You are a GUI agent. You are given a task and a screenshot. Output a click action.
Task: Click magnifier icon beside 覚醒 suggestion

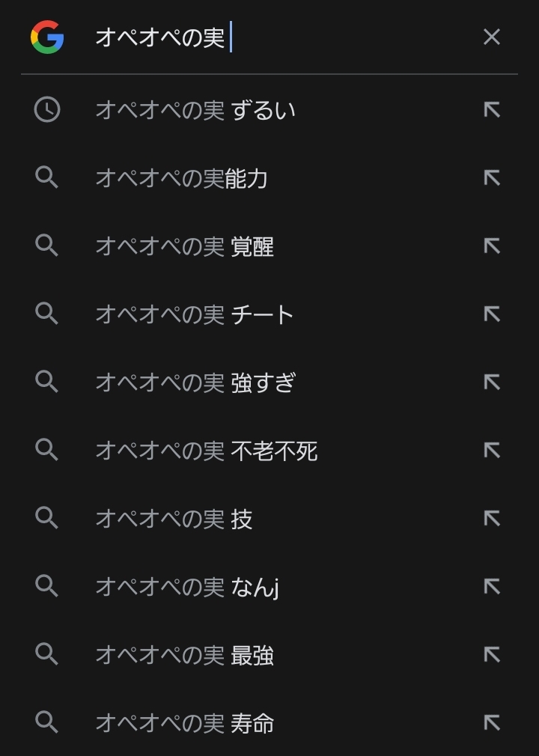coord(46,246)
